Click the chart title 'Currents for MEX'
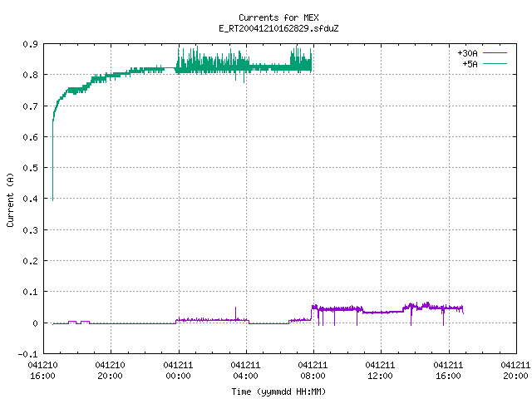Image resolution: width=532 pixels, height=399 pixels. point(278,17)
